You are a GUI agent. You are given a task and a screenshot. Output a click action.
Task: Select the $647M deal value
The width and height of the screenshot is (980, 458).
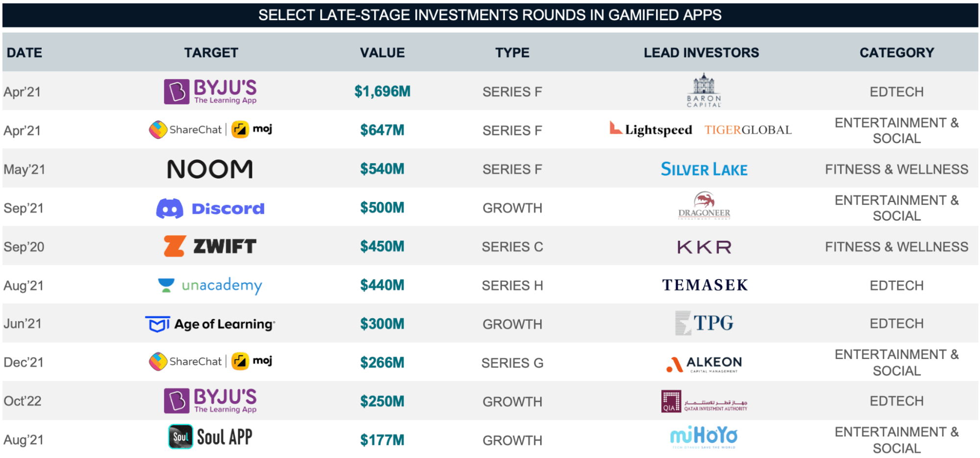point(382,130)
